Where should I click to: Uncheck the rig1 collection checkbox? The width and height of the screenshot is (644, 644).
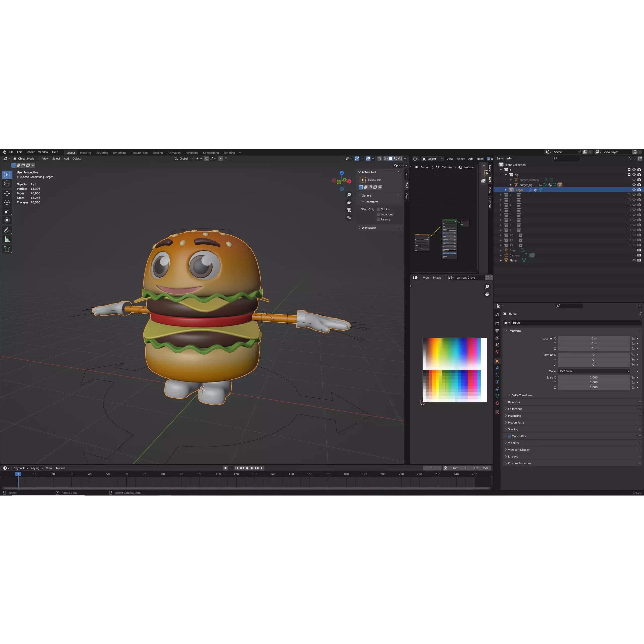click(x=629, y=175)
